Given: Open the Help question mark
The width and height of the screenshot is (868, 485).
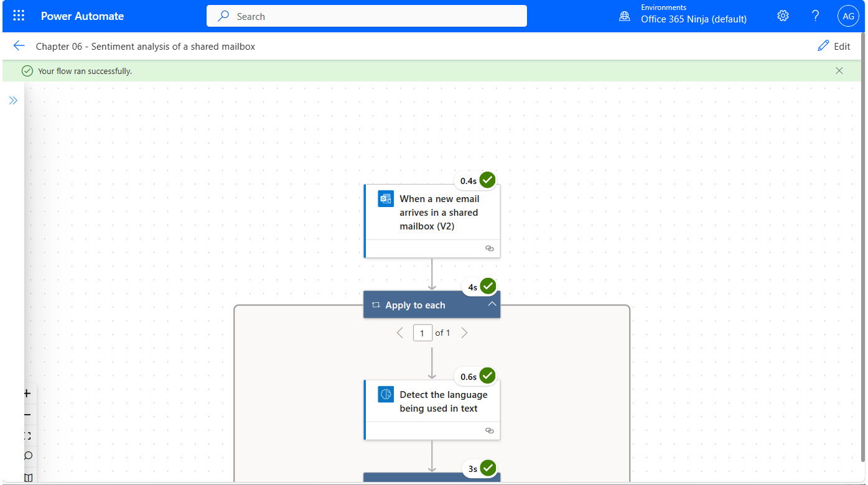Looking at the screenshot, I should tap(815, 16).
